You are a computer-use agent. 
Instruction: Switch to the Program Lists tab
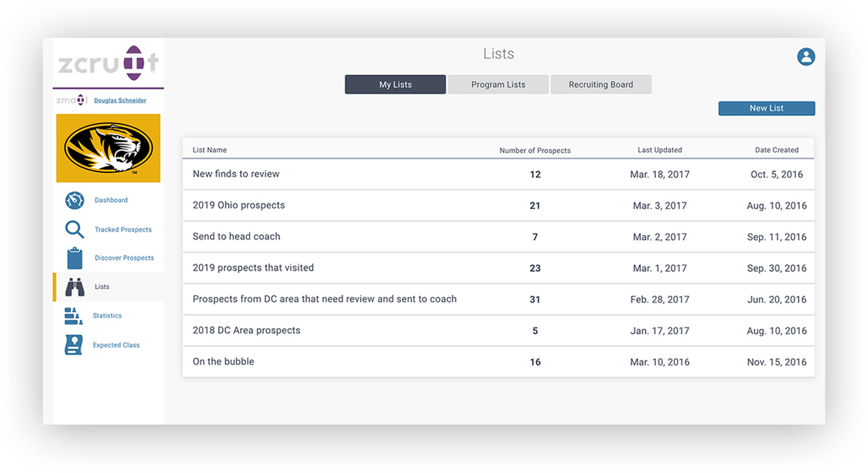pos(498,84)
